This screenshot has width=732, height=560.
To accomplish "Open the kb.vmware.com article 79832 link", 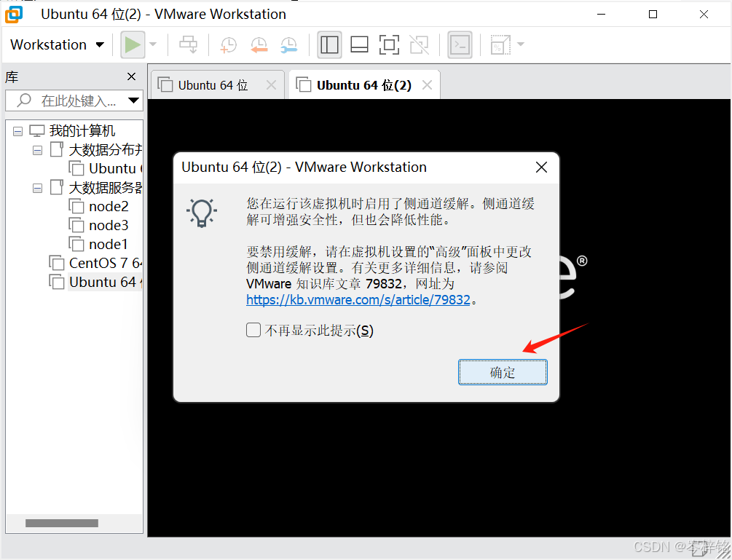I will tap(358, 299).
